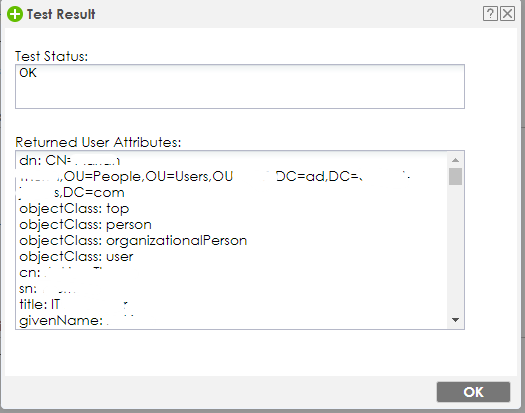Screen dimensions: 525x413
Task: Click the 'Test Status:' label
Action: [51, 56]
